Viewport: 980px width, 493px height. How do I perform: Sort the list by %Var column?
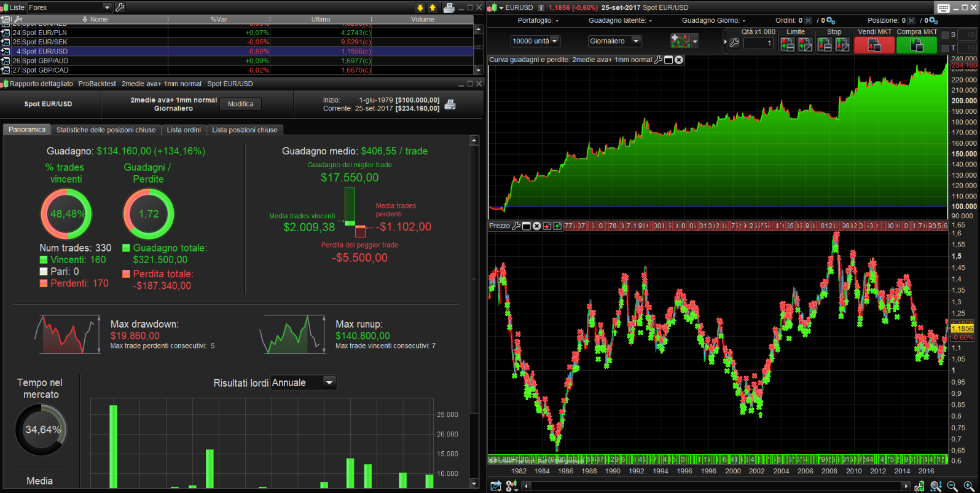[x=219, y=20]
